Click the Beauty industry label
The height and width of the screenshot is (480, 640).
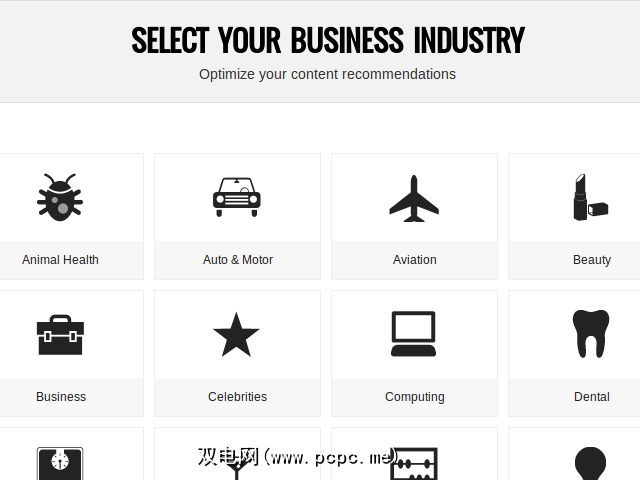pos(592,260)
